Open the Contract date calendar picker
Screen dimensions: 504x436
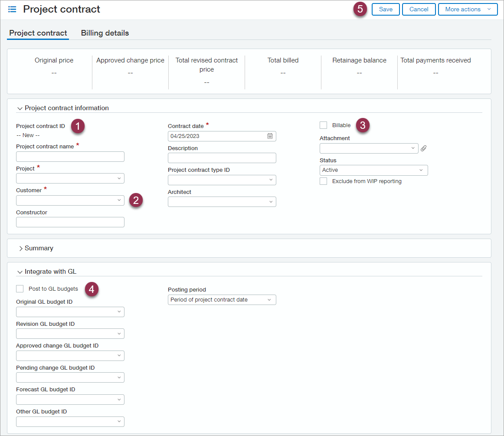point(271,136)
